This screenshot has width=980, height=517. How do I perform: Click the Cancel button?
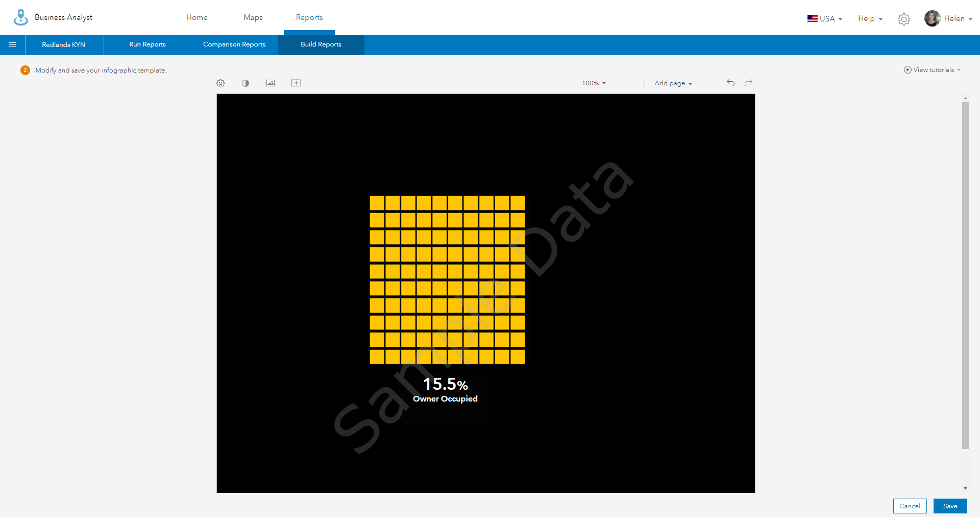(x=910, y=506)
